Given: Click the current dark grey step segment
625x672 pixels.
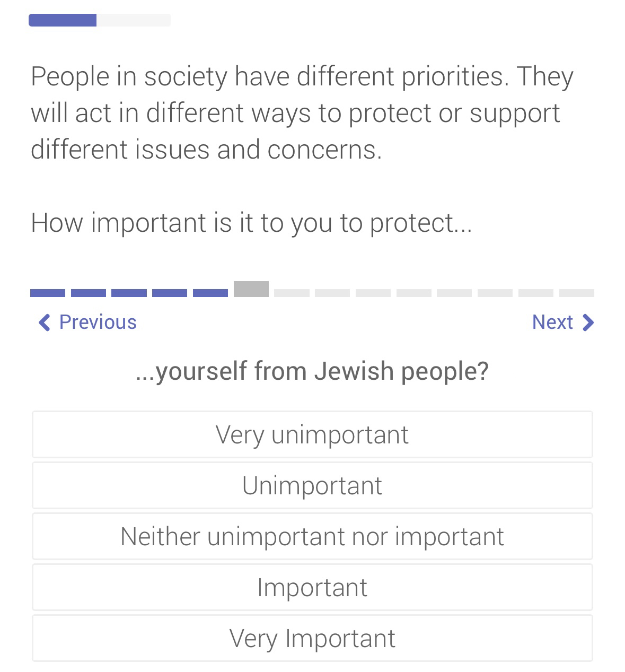Looking at the screenshot, I should (251, 290).
